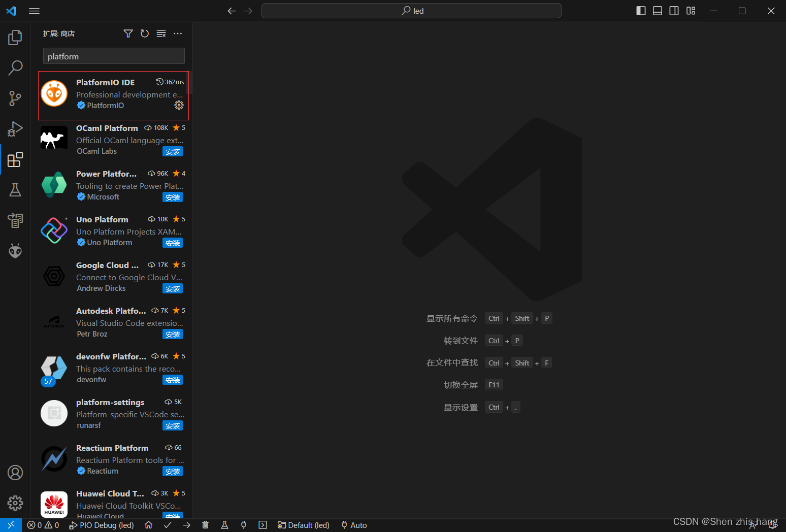The height and width of the screenshot is (532, 786).
Task: Open the application hamburger menu
Action: [35, 11]
